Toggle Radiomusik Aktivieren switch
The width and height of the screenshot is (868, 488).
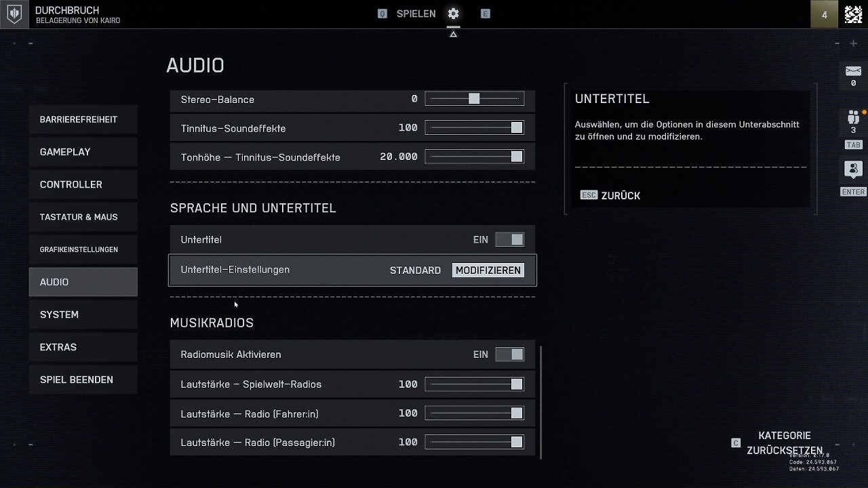coord(509,354)
